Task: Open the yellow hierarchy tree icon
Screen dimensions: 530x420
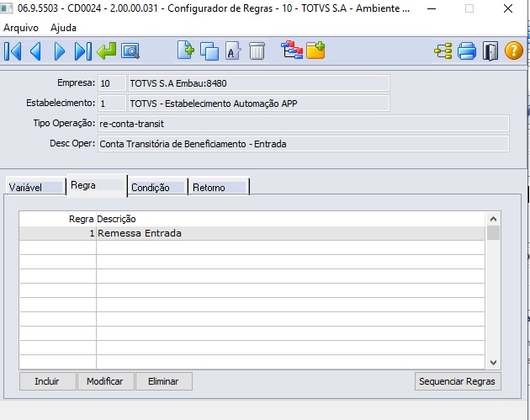Action: coord(443,51)
